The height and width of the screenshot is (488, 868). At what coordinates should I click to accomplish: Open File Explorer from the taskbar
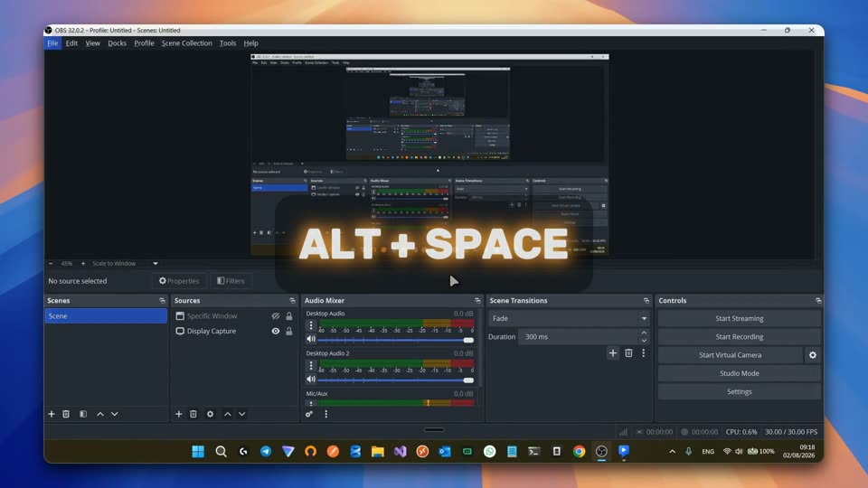(378, 452)
